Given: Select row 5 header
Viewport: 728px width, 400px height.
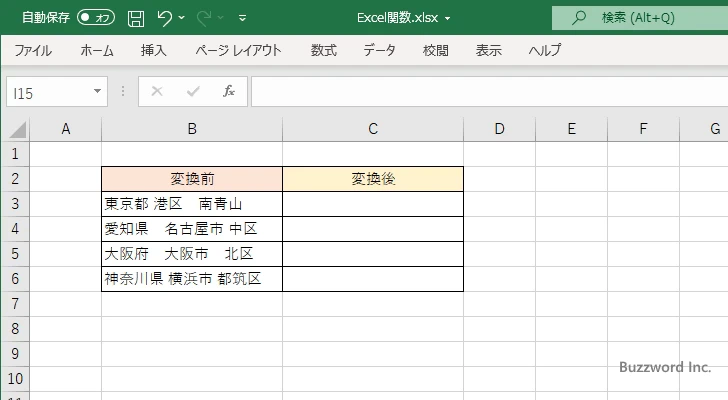Looking at the screenshot, I should pyautogui.click(x=15, y=254).
